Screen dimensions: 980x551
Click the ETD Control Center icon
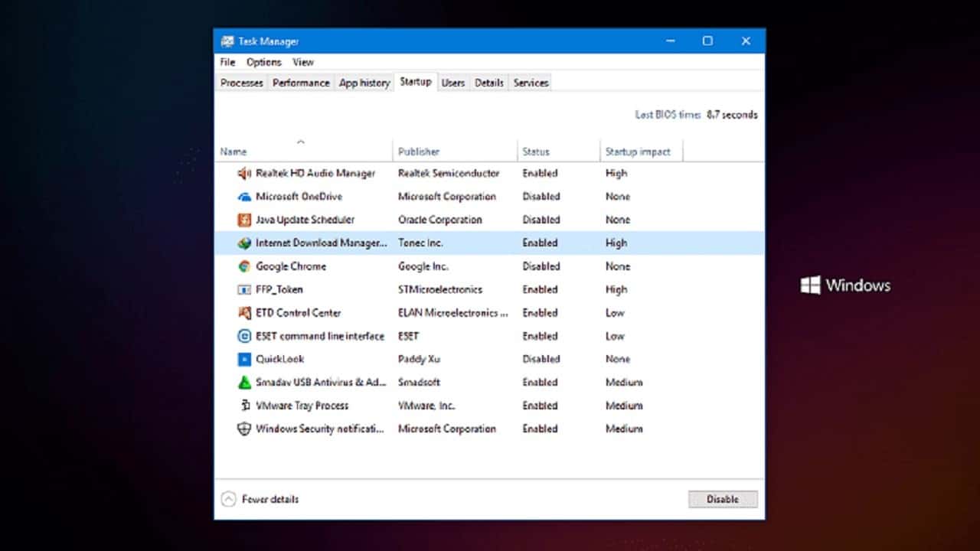(x=244, y=313)
